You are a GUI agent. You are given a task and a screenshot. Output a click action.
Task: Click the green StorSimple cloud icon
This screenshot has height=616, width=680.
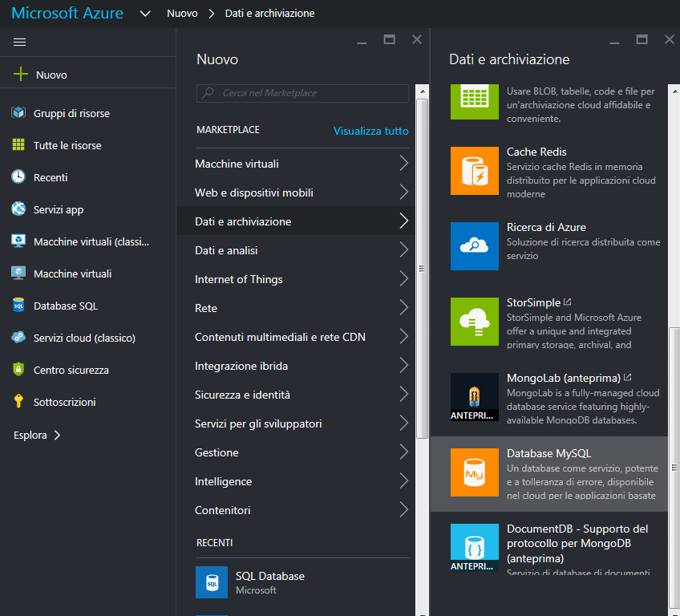pos(475,322)
